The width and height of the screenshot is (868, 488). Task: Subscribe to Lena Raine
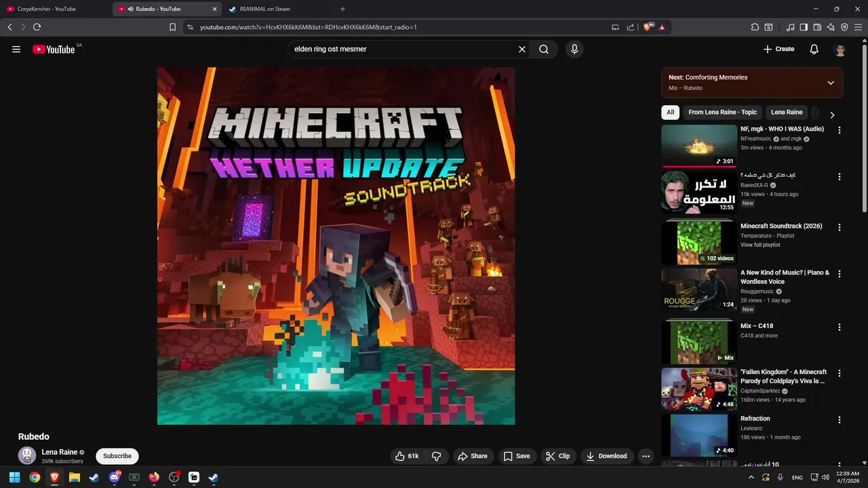(x=117, y=456)
